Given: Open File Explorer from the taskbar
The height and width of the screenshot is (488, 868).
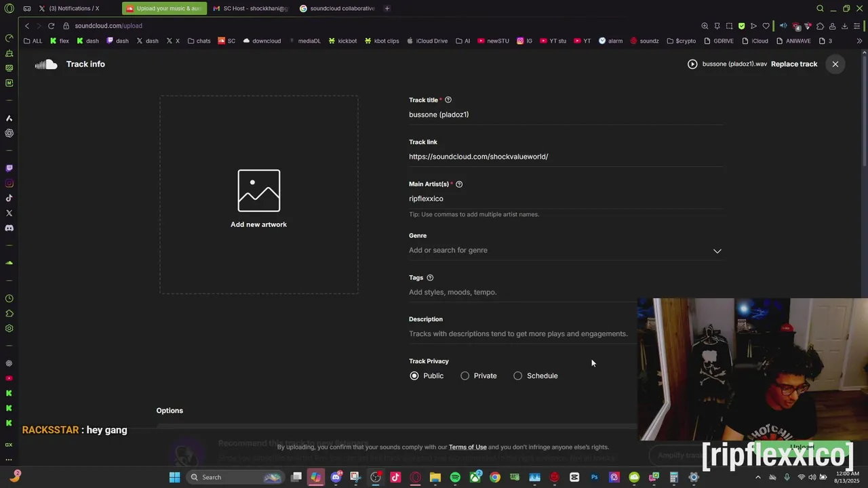Looking at the screenshot, I should pos(435,477).
